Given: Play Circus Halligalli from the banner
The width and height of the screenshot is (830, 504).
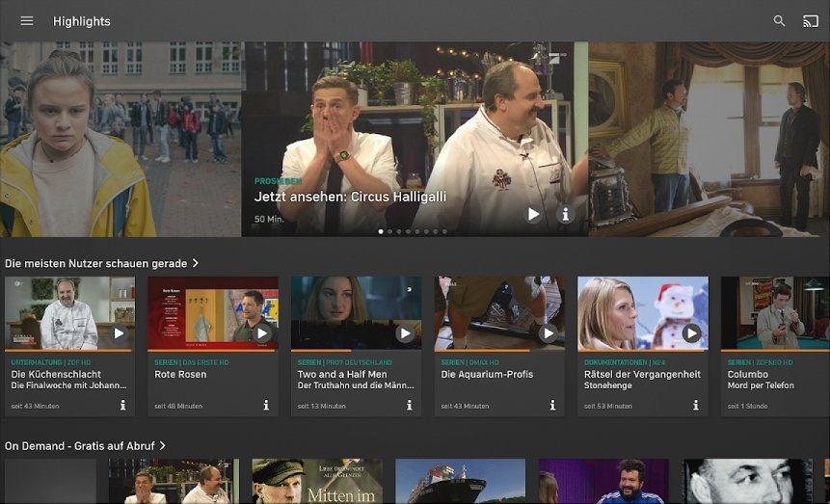Looking at the screenshot, I should click(533, 214).
